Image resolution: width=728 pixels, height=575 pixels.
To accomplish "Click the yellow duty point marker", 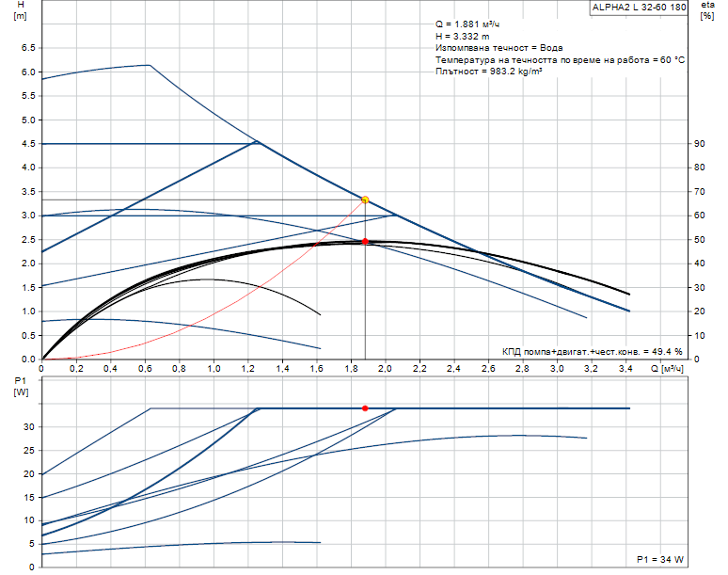I will pos(365,200).
